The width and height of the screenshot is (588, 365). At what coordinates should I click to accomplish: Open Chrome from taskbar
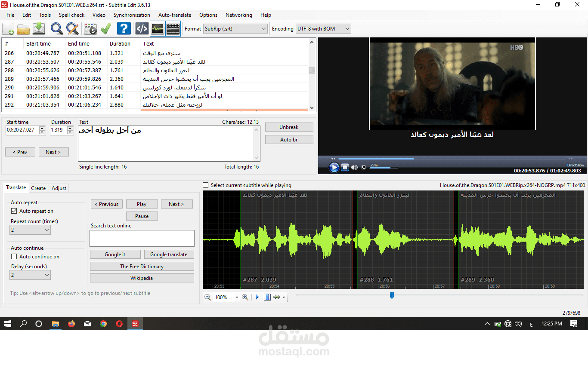(103, 324)
